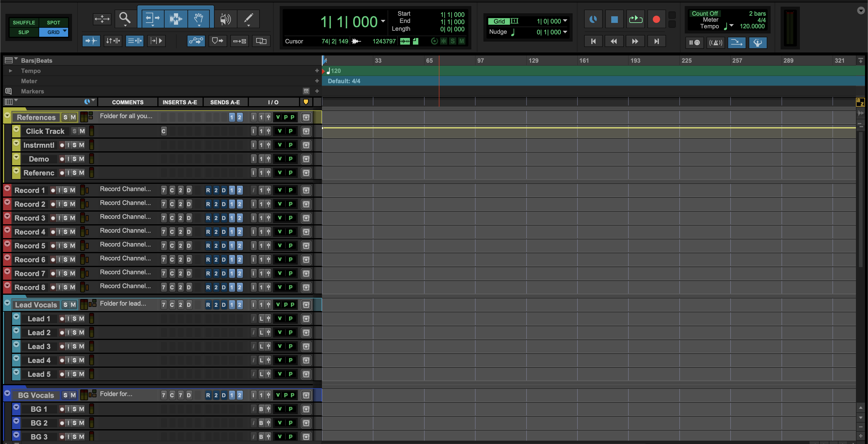Select GRID edit mode
The image size is (868, 444).
pyautogui.click(x=53, y=32)
